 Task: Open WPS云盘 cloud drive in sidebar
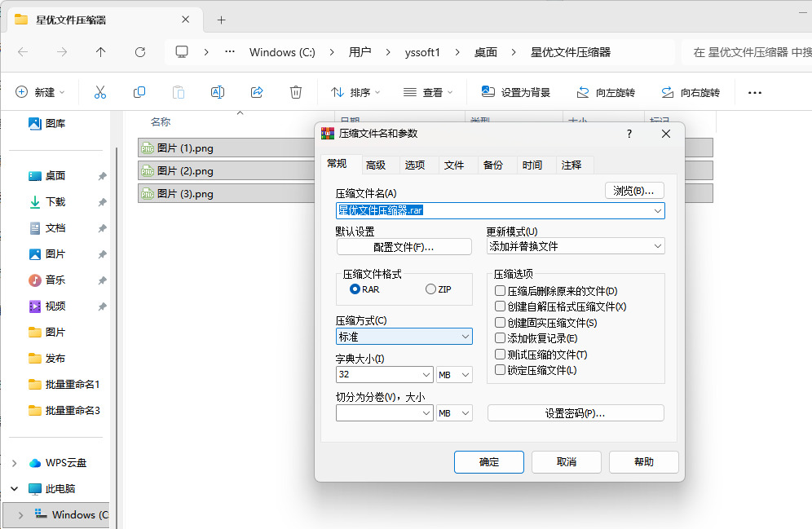(58, 463)
